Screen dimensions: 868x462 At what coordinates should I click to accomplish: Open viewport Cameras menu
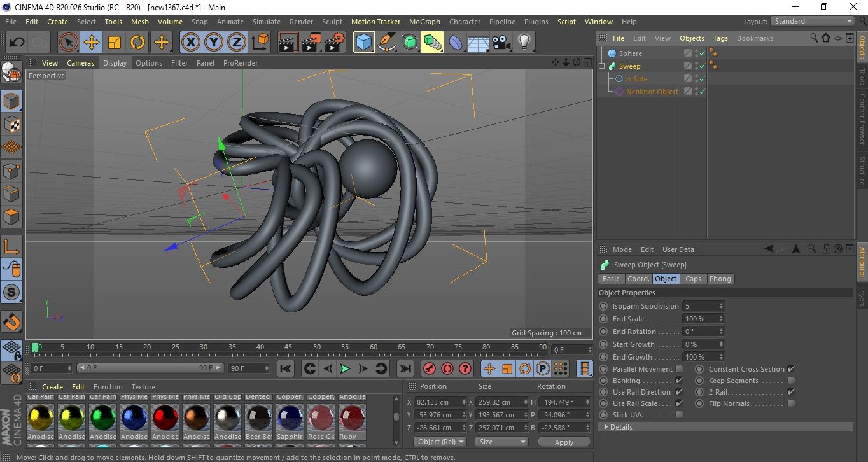81,63
